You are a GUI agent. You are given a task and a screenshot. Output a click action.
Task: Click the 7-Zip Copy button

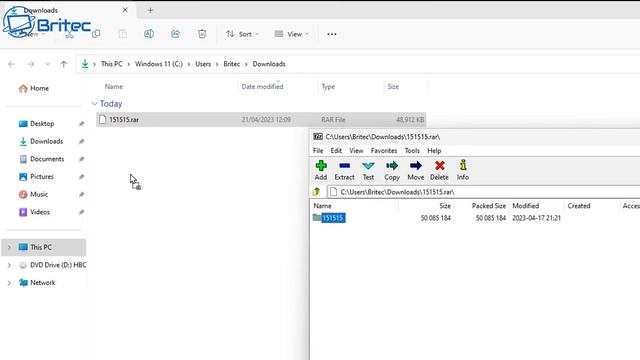click(x=392, y=170)
